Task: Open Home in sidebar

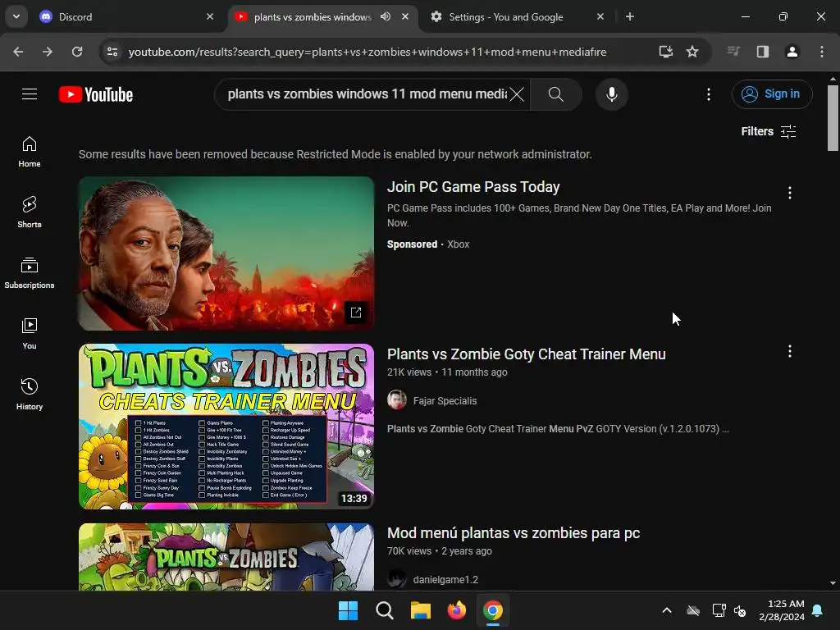Action: pos(30,152)
